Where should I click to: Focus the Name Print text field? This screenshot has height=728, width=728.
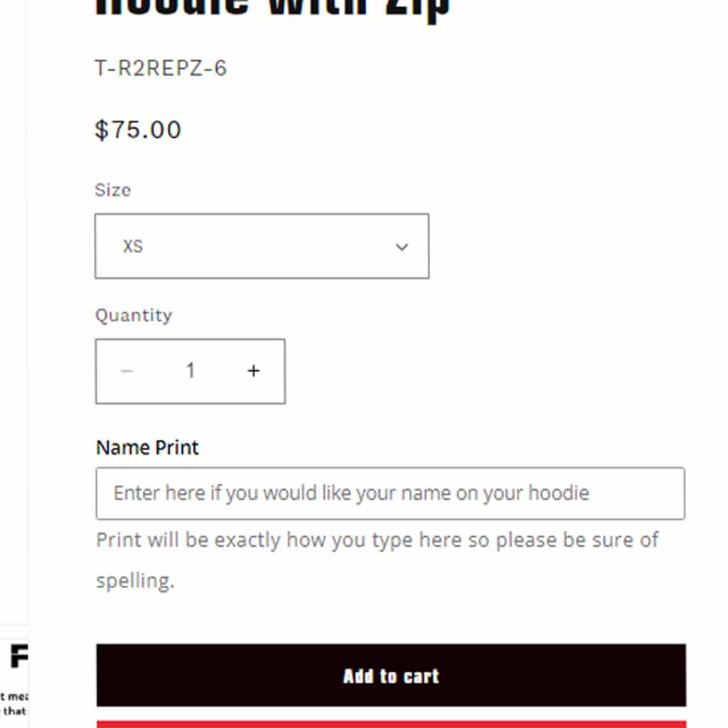390,493
